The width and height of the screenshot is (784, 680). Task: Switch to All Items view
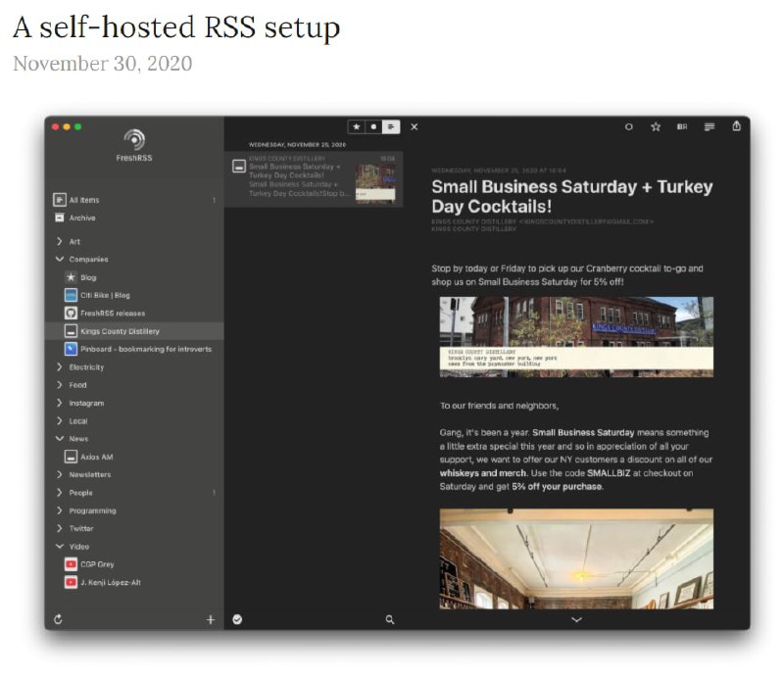84,200
